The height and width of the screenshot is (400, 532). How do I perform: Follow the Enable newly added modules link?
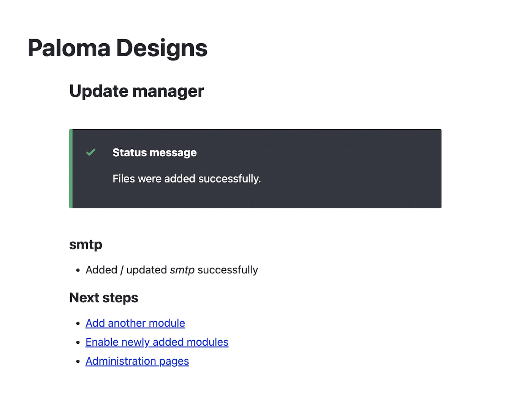[157, 342]
